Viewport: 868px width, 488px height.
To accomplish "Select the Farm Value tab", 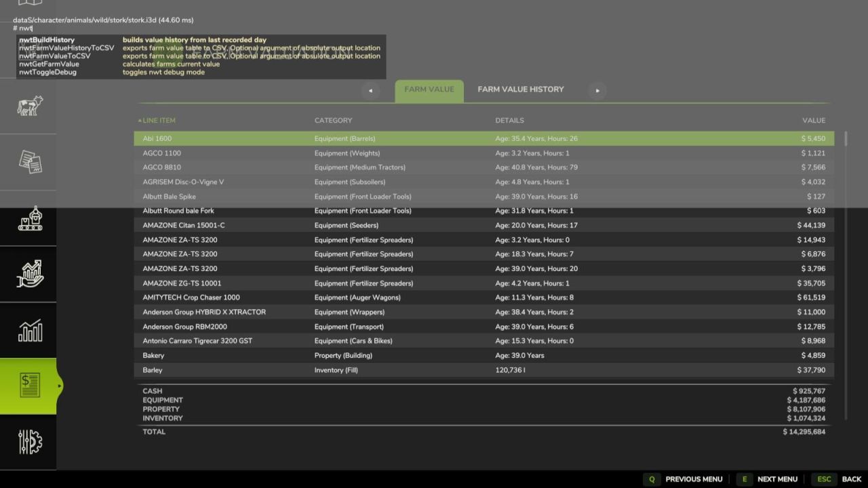I will (x=429, y=90).
